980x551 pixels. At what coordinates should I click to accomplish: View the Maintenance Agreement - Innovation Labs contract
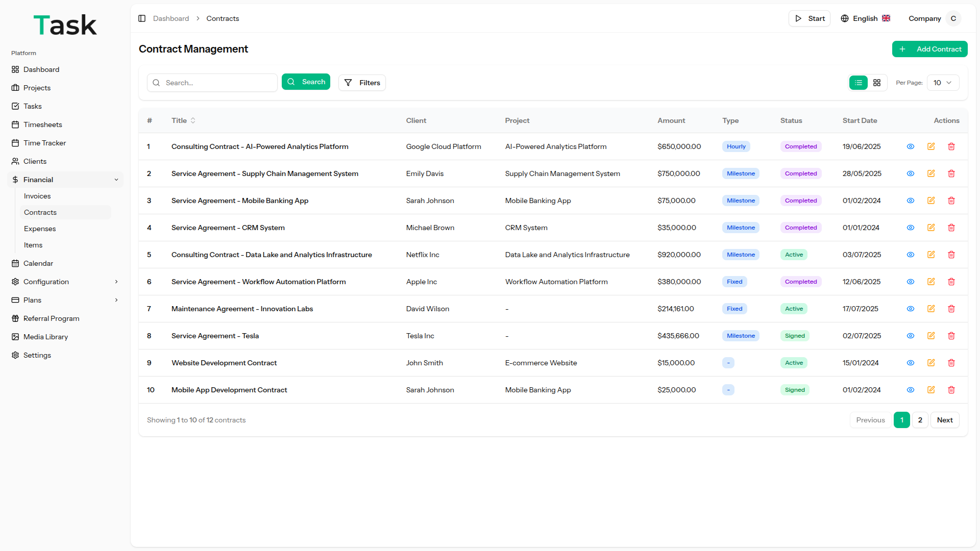911,309
